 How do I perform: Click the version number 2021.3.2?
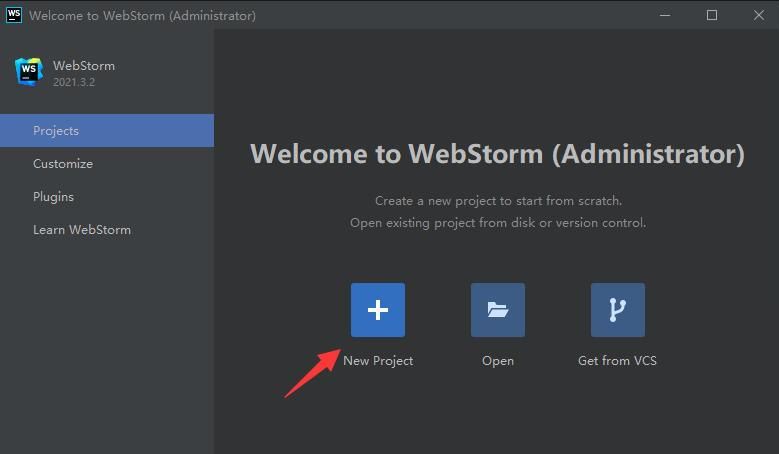click(74, 82)
